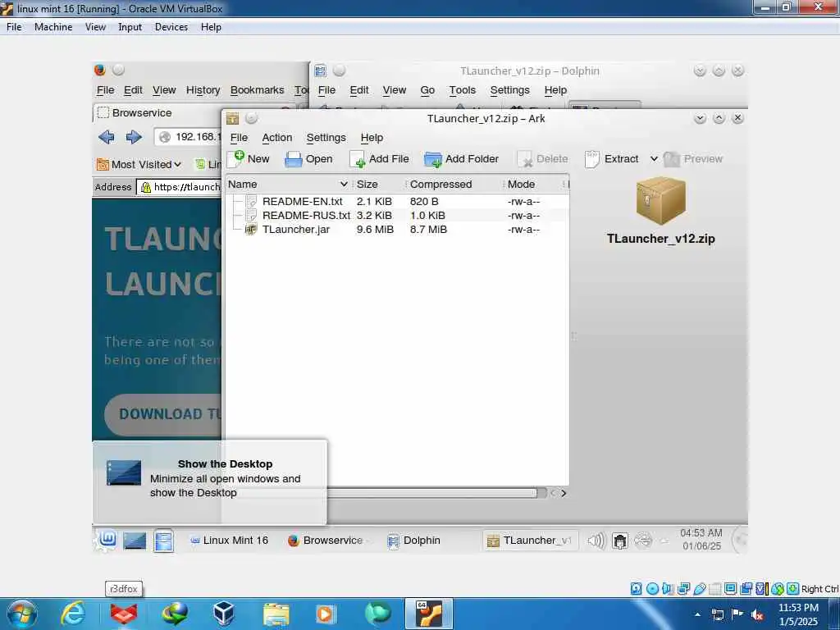Open Dolphin's Go menu
840x630 pixels.
click(427, 90)
